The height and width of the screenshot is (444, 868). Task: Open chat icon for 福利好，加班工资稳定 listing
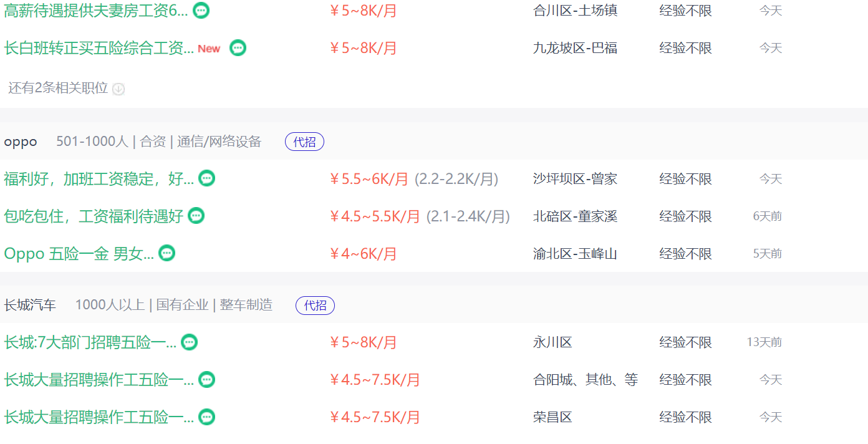point(206,178)
